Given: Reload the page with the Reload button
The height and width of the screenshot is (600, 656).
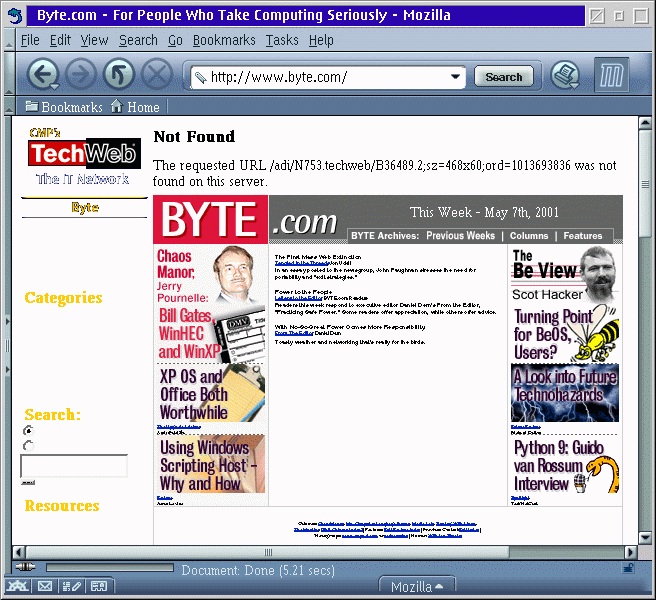Looking at the screenshot, I should [x=119, y=74].
